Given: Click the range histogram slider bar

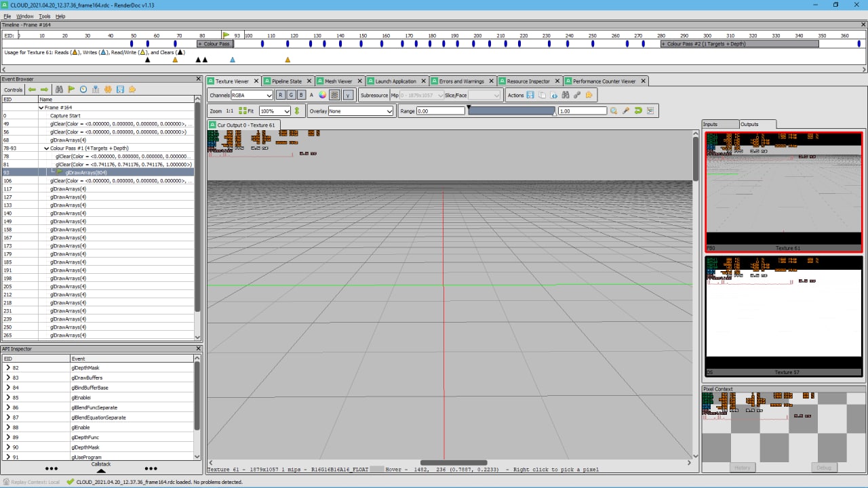Looking at the screenshot, I should 511,110.
